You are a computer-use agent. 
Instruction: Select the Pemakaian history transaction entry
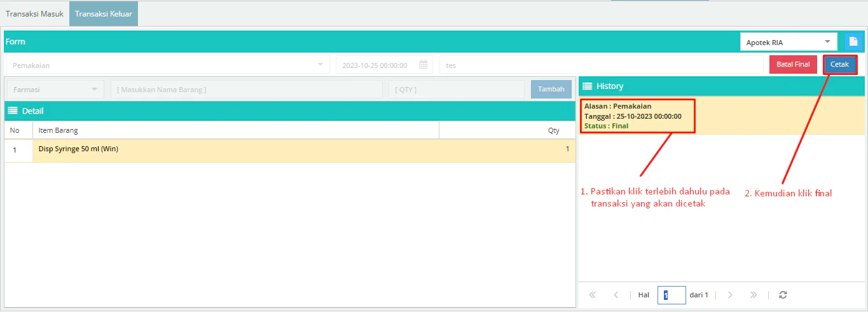click(x=637, y=116)
